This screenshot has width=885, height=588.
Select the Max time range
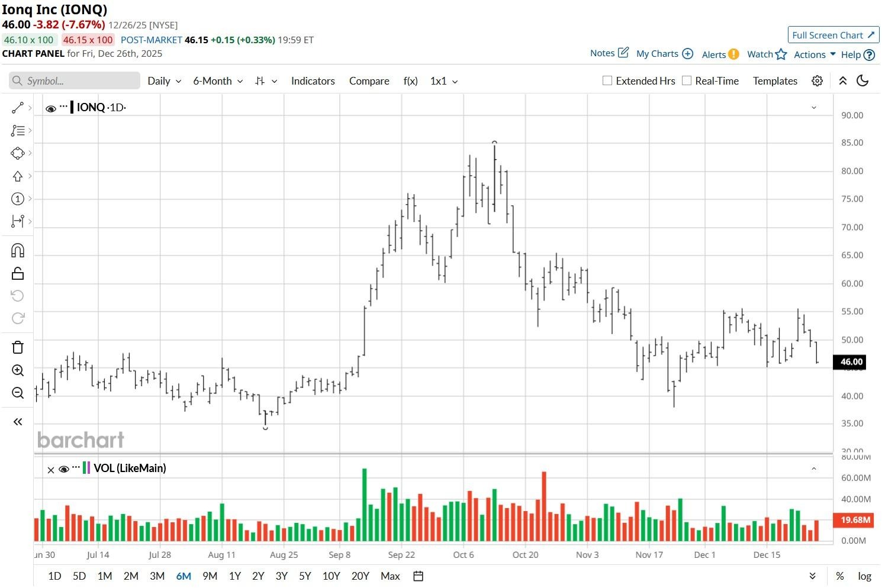pyautogui.click(x=390, y=576)
